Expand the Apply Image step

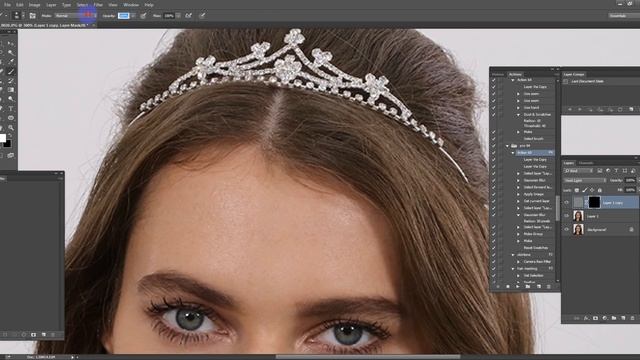[518, 194]
